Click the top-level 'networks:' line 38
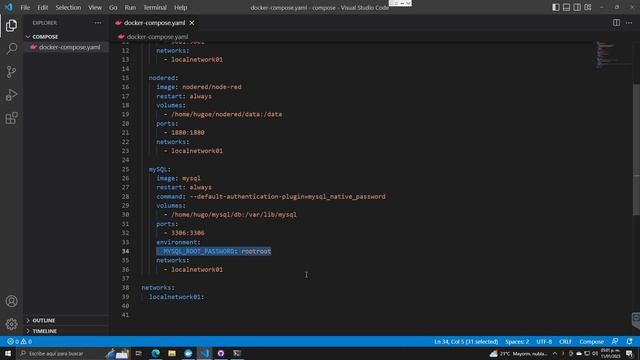Screen dimensions: 640x360 click(x=158, y=288)
